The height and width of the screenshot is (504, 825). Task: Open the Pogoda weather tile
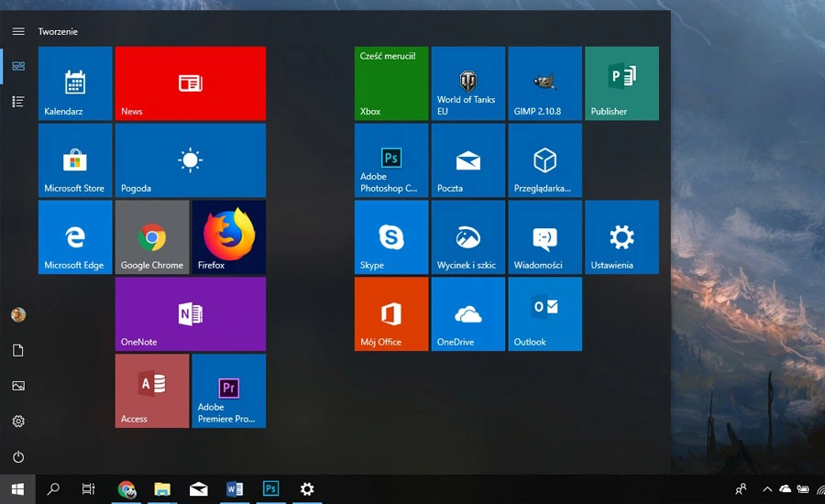[191, 160]
